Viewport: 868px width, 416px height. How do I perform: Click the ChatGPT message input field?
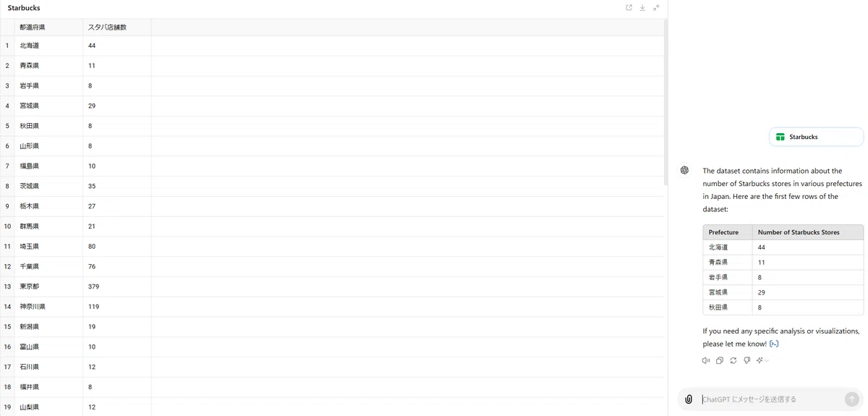(770, 399)
